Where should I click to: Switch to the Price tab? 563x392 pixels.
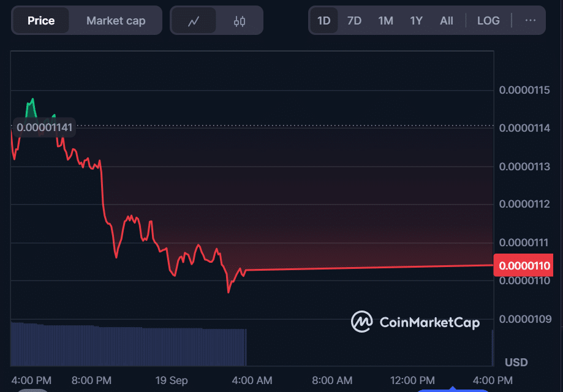point(41,21)
